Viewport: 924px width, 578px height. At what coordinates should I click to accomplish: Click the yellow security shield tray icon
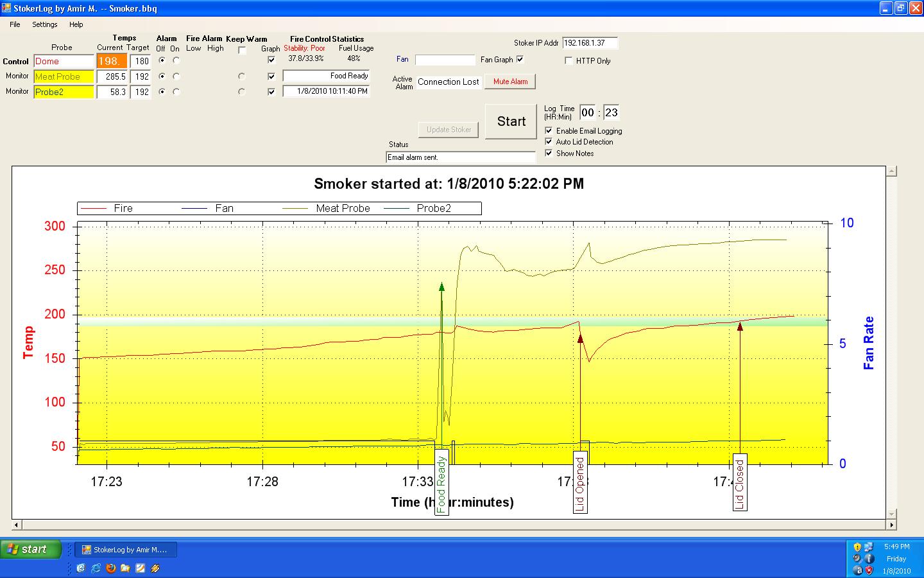coord(857,547)
